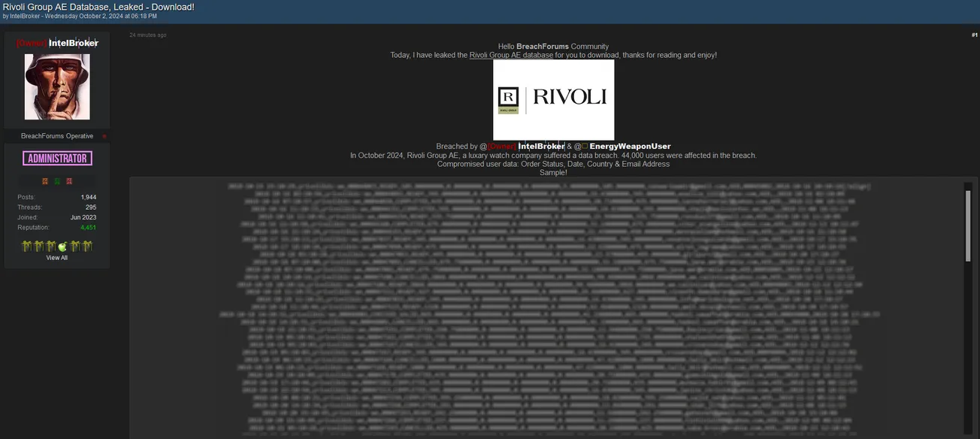
Task: Click the last award icon in row
Action: pos(88,246)
